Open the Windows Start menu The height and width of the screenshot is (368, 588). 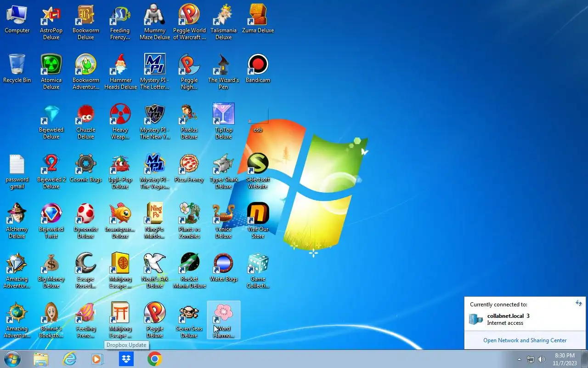[13, 359]
